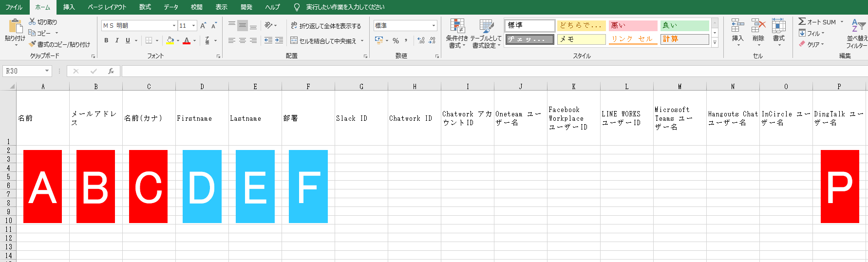
Task: Click the percent style icon
Action: (396, 41)
